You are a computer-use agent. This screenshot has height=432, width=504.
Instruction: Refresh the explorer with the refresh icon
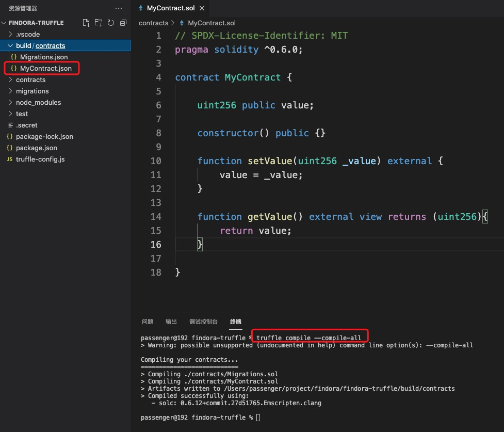(111, 23)
